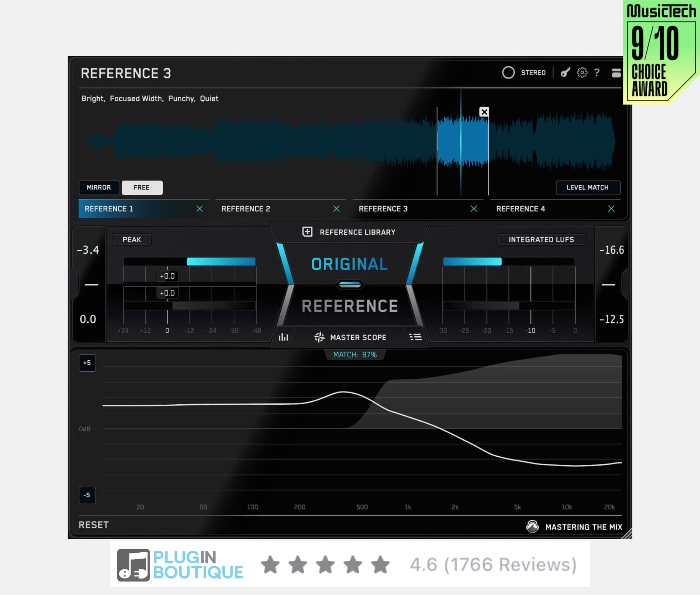Image resolution: width=700 pixels, height=595 pixels.
Task: Click the Stereo mode circle indicator
Action: point(509,72)
